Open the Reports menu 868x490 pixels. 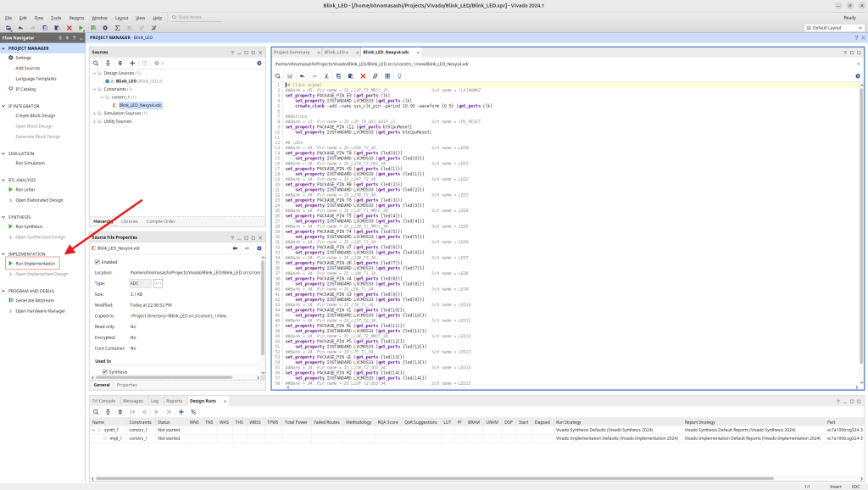tap(76, 17)
